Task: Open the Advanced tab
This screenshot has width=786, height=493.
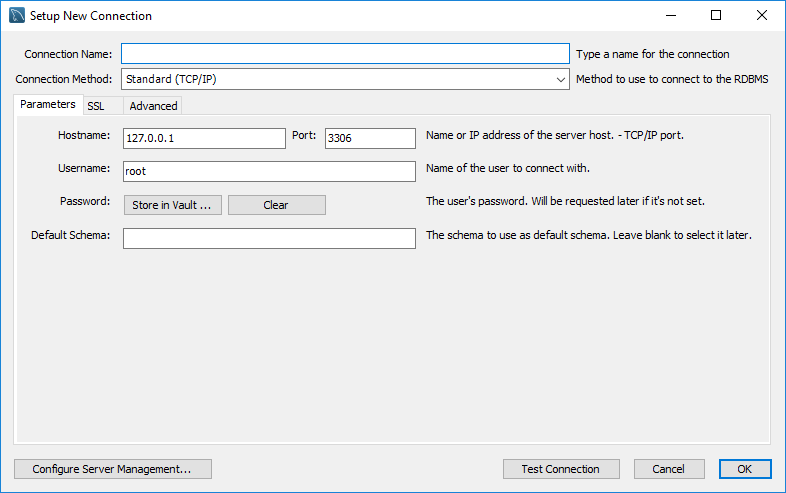Action: [153, 105]
